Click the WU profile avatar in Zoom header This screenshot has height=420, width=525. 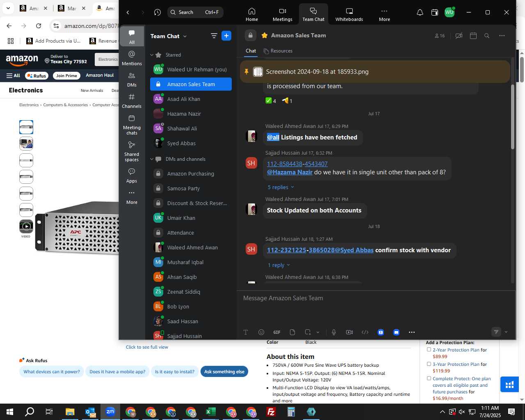(x=450, y=12)
